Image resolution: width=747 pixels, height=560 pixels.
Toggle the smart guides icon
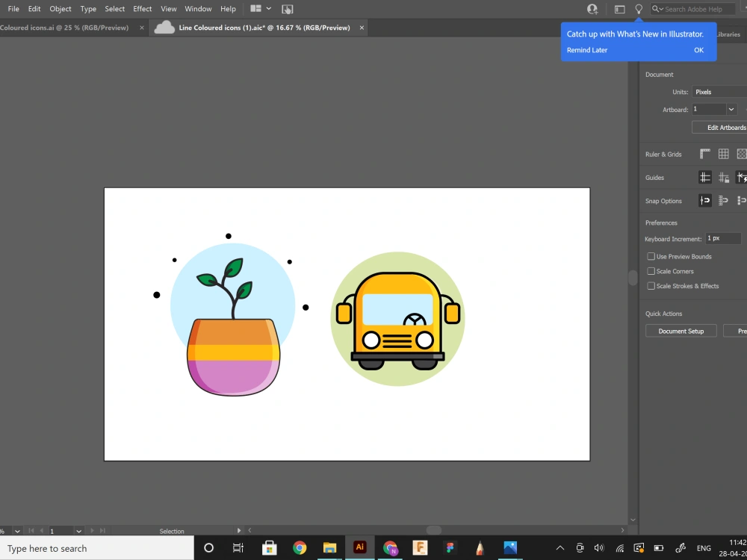pos(742,177)
